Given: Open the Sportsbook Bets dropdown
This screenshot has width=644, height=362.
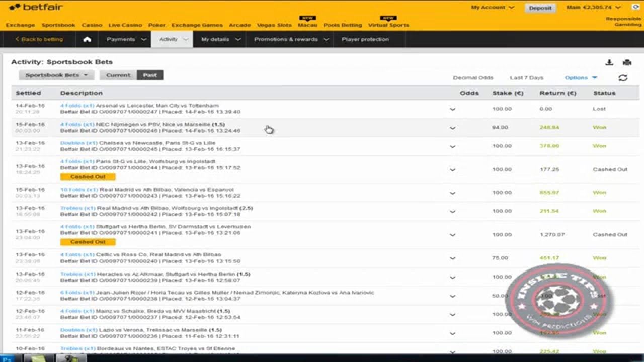Looking at the screenshot, I should pos(56,75).
